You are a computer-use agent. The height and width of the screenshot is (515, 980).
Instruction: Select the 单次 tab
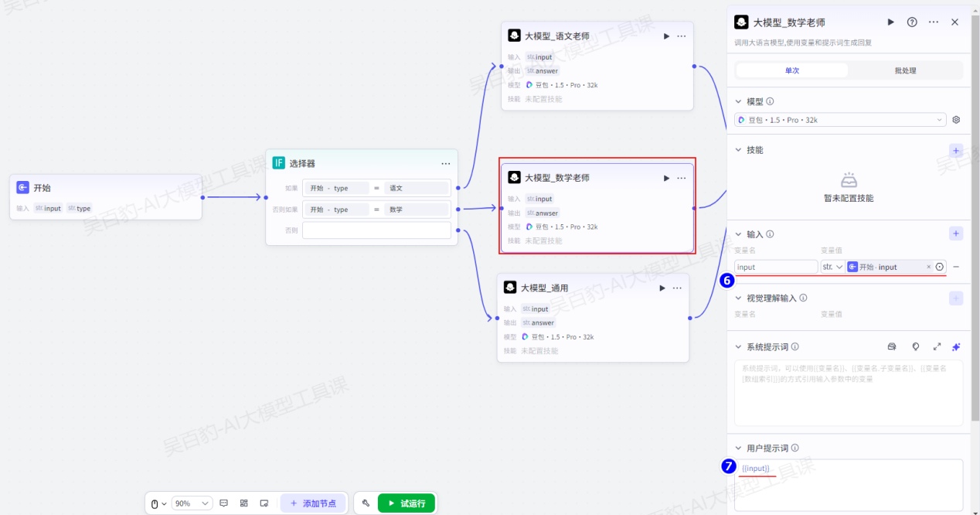(792, 70)
